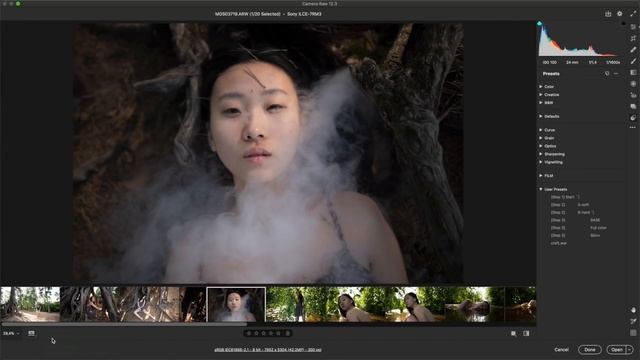The image size is (640, 360).
Task: Open the zoom level dropdown
Action: (11, 333)
